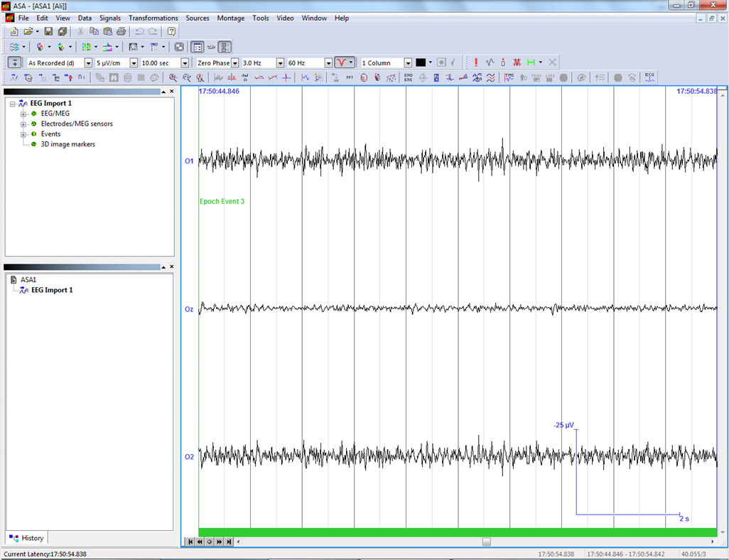
Task: Open the 5 µV/cm sensitivity dropdown
Action: (134, 63)
